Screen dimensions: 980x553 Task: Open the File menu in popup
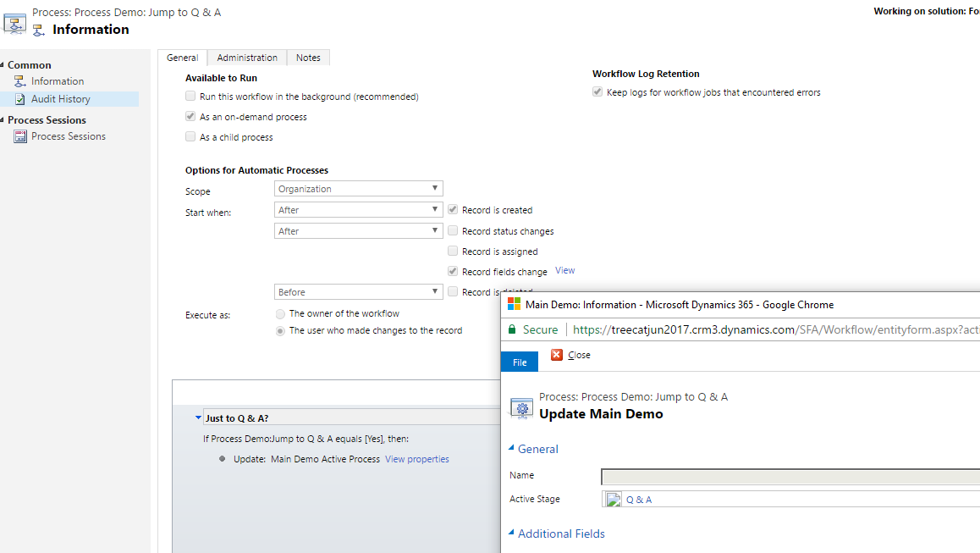[520, 362]
